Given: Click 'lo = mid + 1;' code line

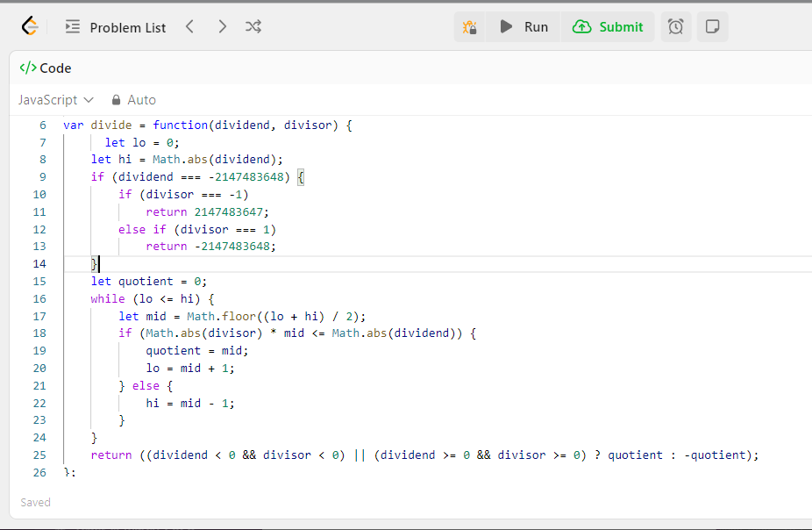Looking at the screenshot, I should point(190,369).
